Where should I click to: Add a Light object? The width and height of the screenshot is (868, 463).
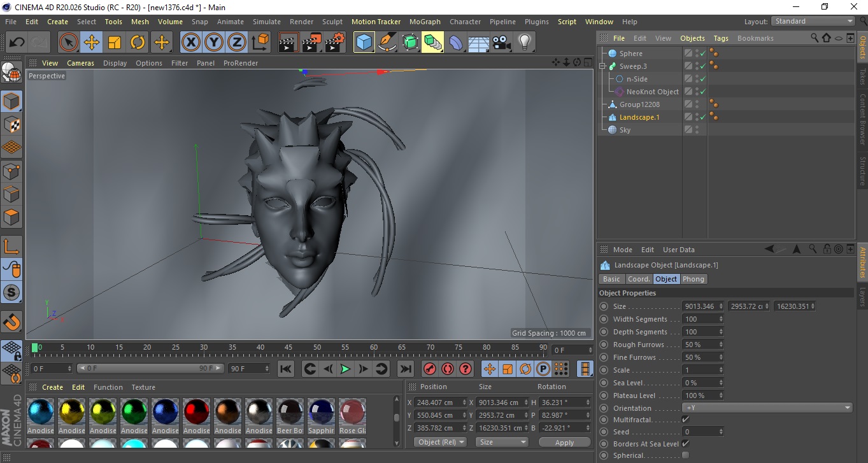(525, 43)
